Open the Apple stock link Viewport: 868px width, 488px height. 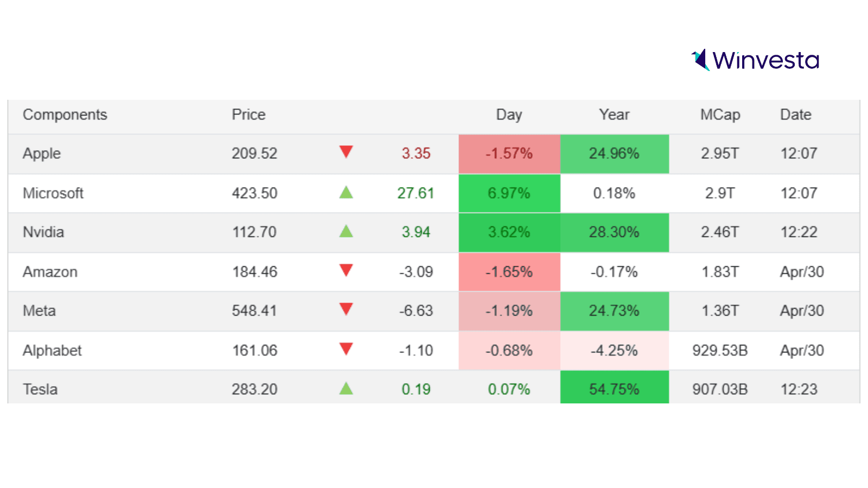(x=42, y=154)
